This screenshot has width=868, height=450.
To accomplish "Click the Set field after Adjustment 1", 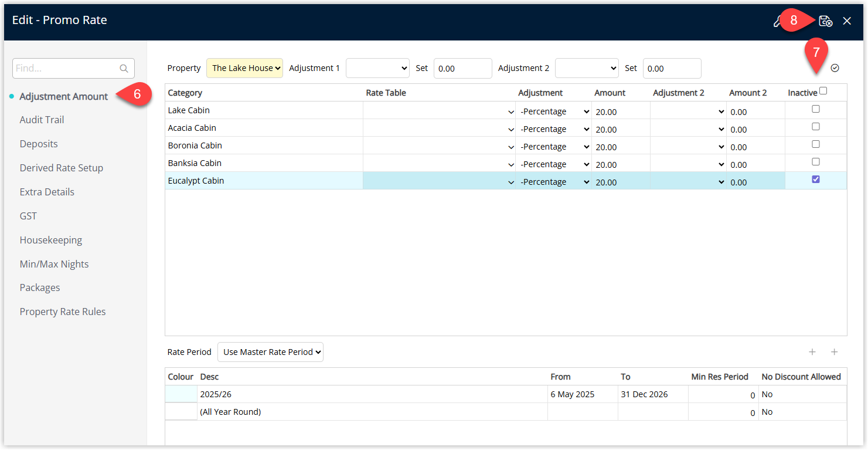I will [x=462, y=68].
